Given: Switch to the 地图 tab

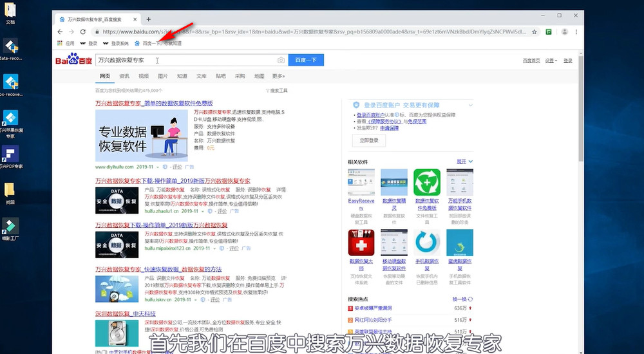Looking at the screenshot, I should tap(259, 76).
